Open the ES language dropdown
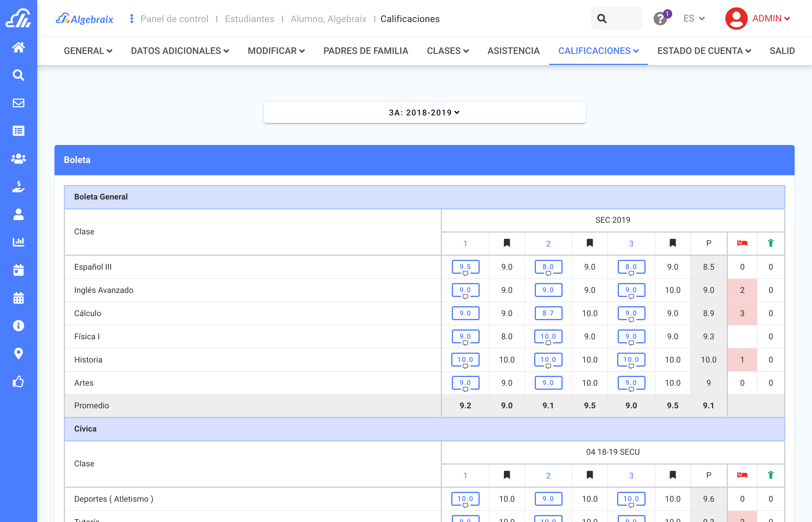The image size is (812, 522). pyautogui.click(x=694, y=19)
